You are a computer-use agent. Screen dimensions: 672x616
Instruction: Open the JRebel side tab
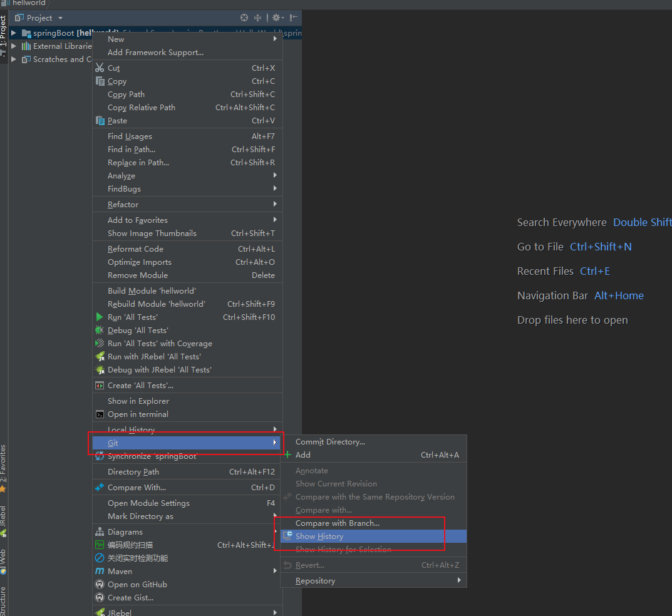(x=3, y=520)
